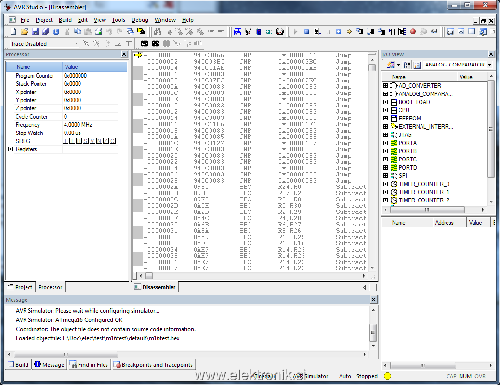Expand Registers in Processor panel
Screen dimensions: 500x385
10,149
